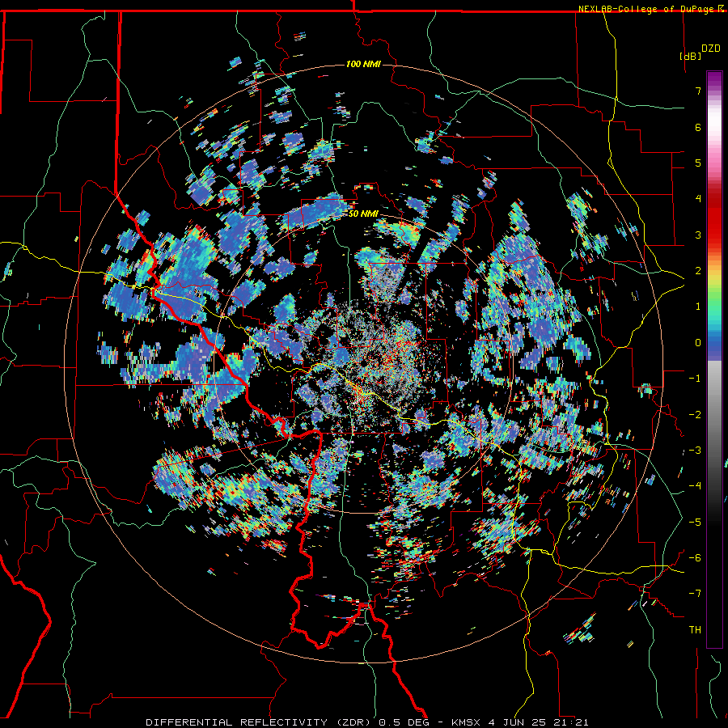Click the "0" tick label on the scale

click(x=698, y=343)
